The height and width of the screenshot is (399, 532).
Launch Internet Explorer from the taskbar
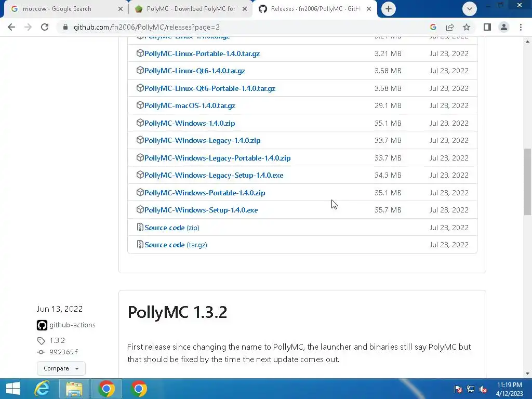pos(42,389)
